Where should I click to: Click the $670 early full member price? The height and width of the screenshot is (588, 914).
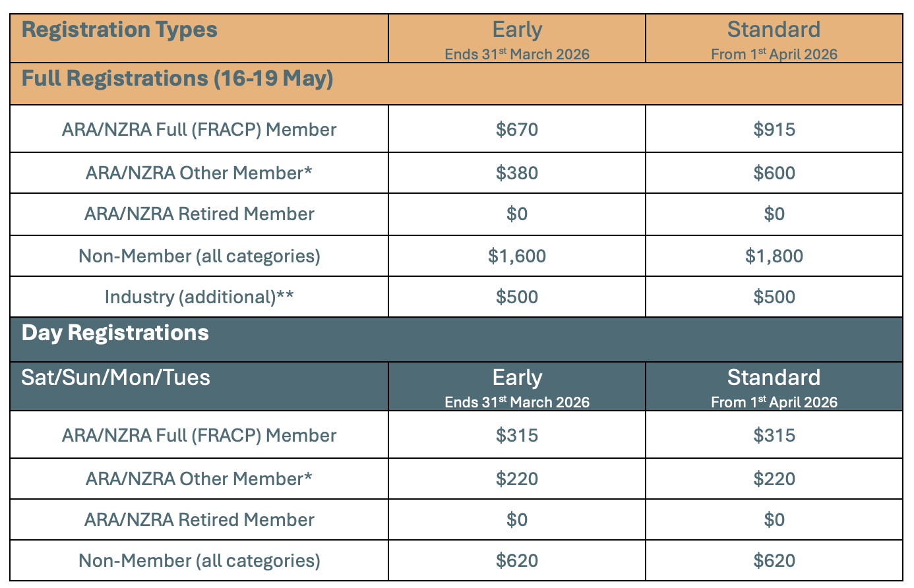pos(517,129)
